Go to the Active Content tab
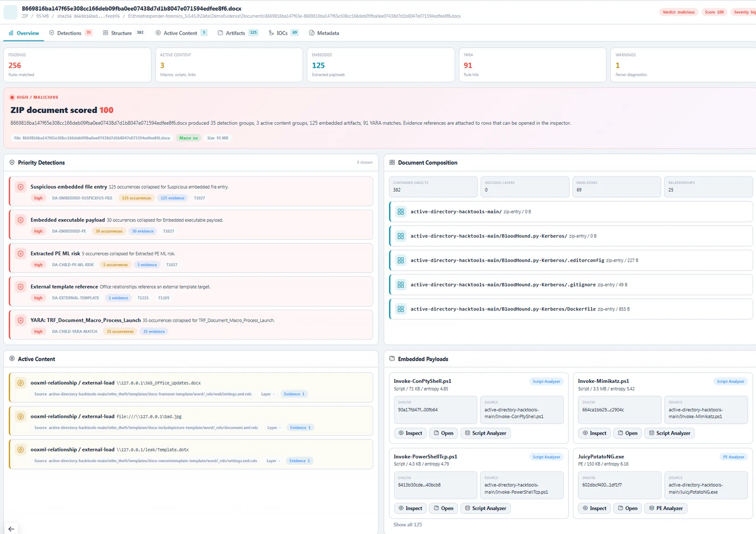Image resolution: width=756 pixels, height=534 pixels. coord(181,33)
